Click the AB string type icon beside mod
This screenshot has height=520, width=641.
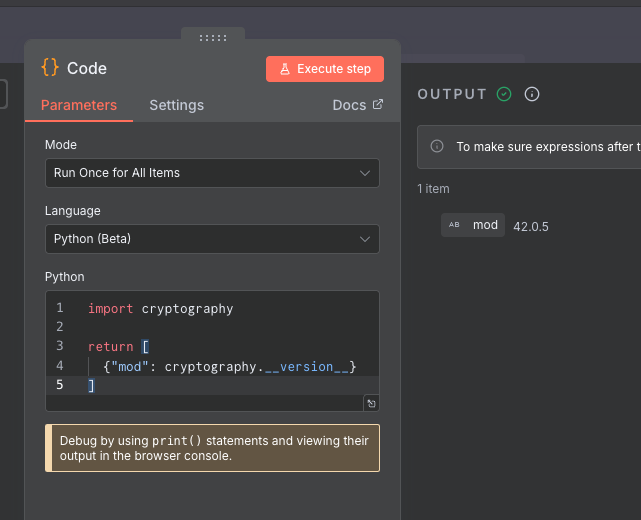click(x=454, y=225)
